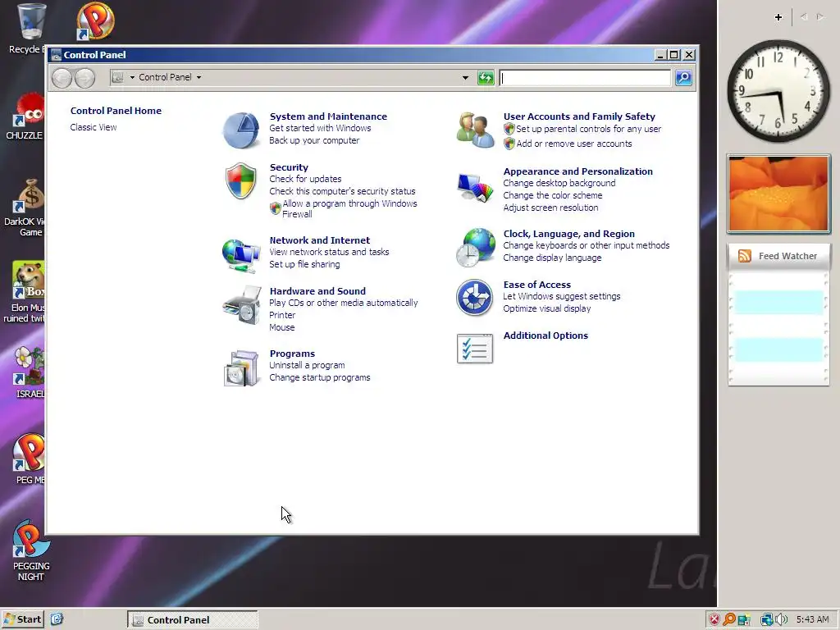Open Set up file sharing link
This screenshot has height=630, width=840.
click(x=304, y=265)
